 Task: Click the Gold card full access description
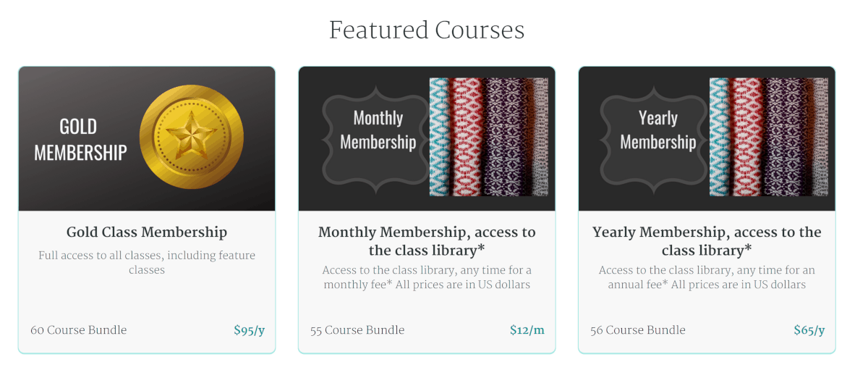[x=147, y=263]
